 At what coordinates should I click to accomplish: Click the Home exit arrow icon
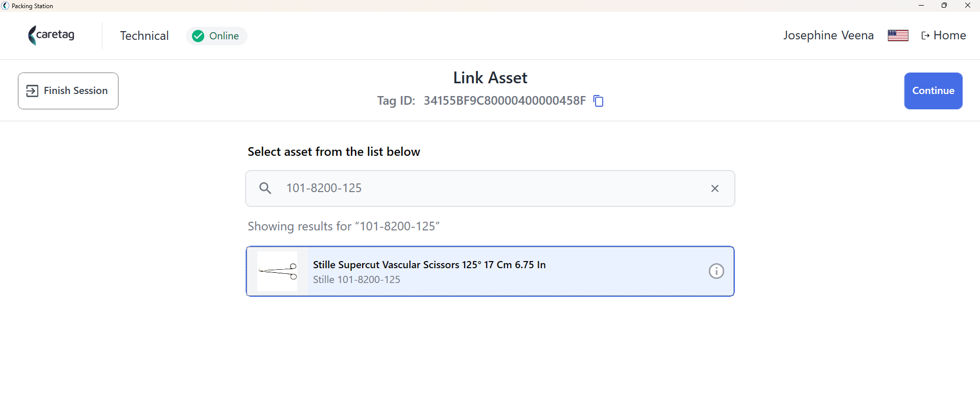(x=925, y=36)
